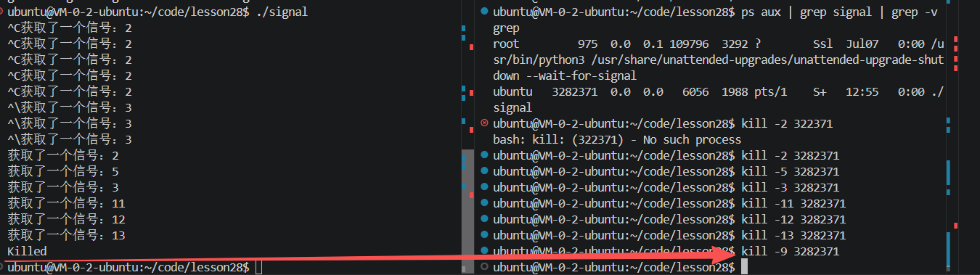
Task: Click the 'Killed' output line
Action: click(x=27, y=251)
